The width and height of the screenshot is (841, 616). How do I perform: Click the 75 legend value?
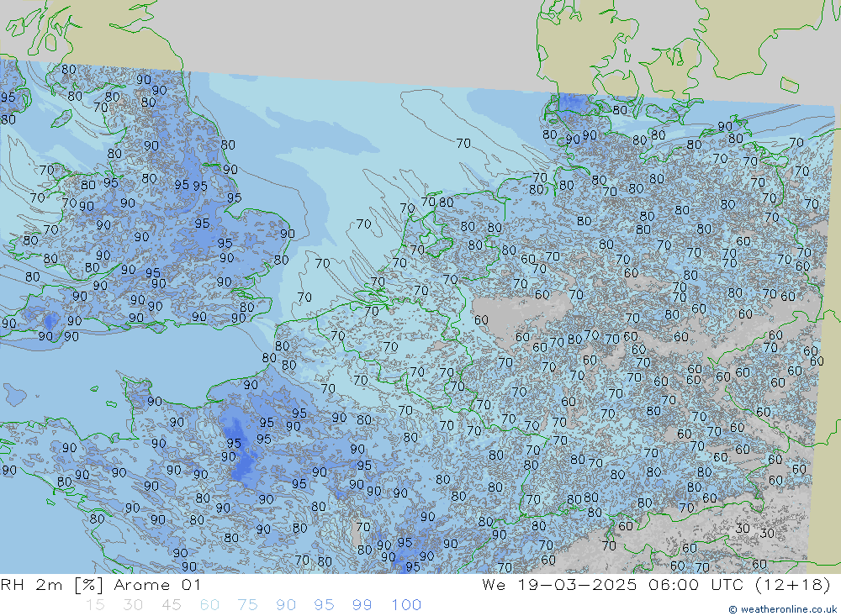[x=247, y=605]
